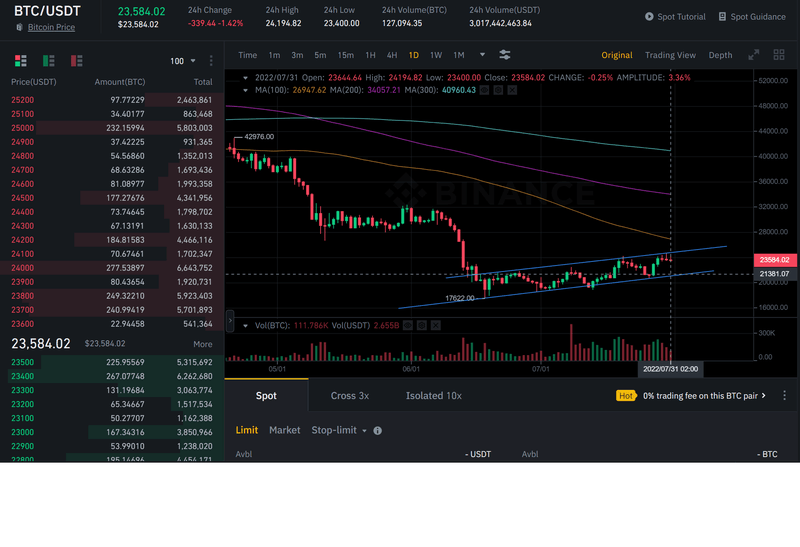The width and height of the screenshot is (800, 547).
Task: Select the 3m interval
Action: pos(297,55)
